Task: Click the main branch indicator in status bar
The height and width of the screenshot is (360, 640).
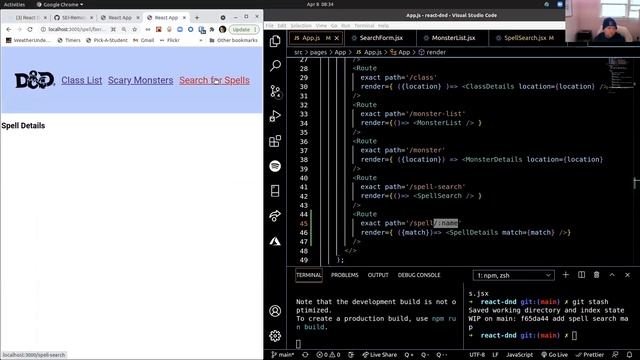Action: pyautogui.click(x=283, y=355)
